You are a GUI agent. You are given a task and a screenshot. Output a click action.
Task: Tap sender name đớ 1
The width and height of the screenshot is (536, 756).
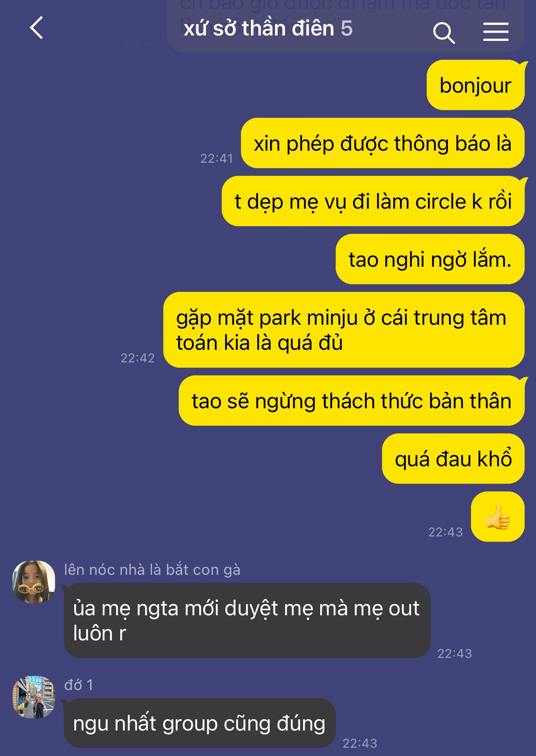[x=78, y=685]
